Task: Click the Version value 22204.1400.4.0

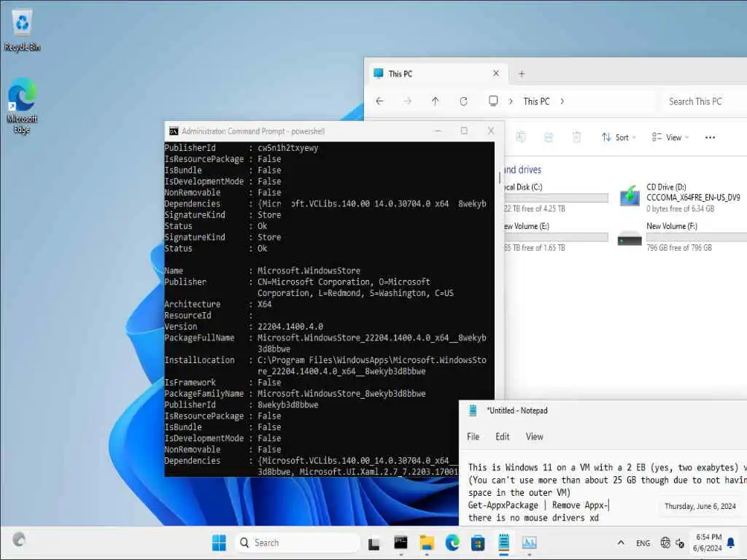Action: (290, 326)
